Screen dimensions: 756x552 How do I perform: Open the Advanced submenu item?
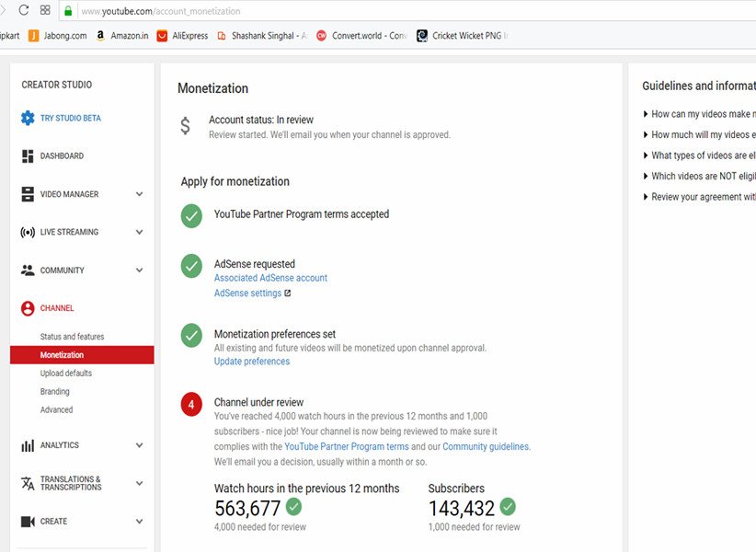[56, 409]
